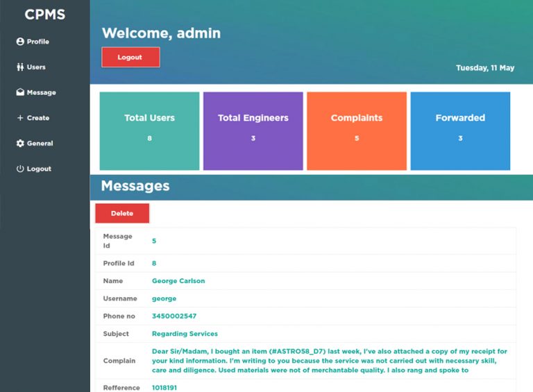Click the Username row label
The width and height of the screenshot is (533, 392).
120,298
